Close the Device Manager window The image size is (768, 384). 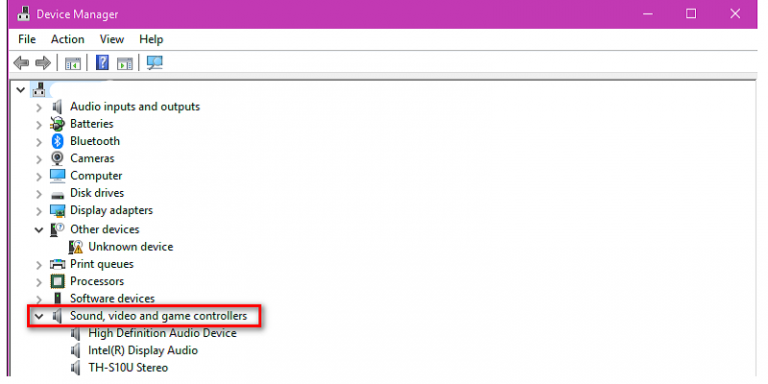[x=735, y=14]
